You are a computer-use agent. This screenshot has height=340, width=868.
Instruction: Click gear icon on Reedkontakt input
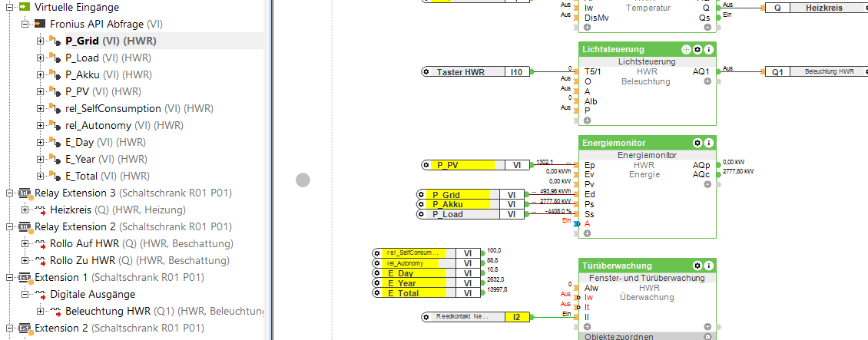(426, 317)
